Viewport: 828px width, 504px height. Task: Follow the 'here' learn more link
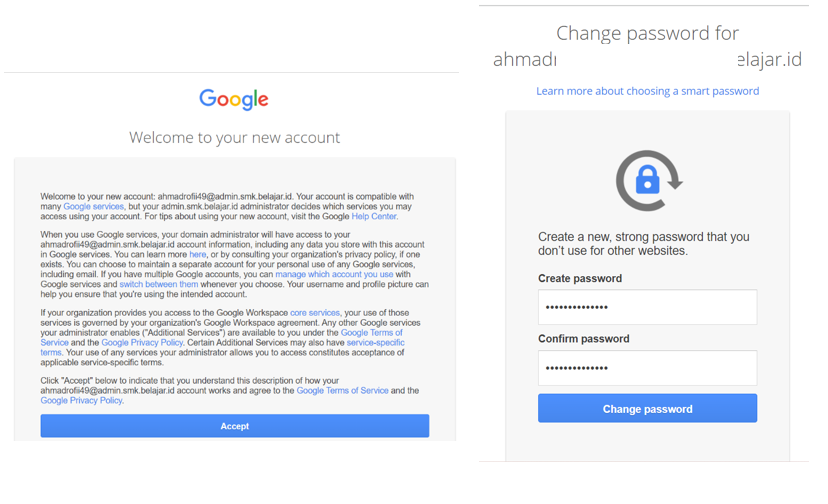(x=197, y=255)
